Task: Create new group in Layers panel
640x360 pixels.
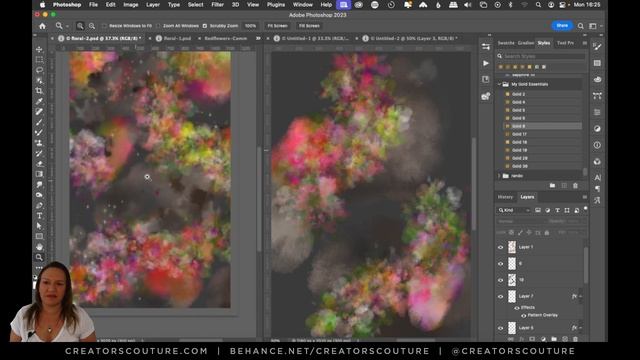Action: pos(554,339)
